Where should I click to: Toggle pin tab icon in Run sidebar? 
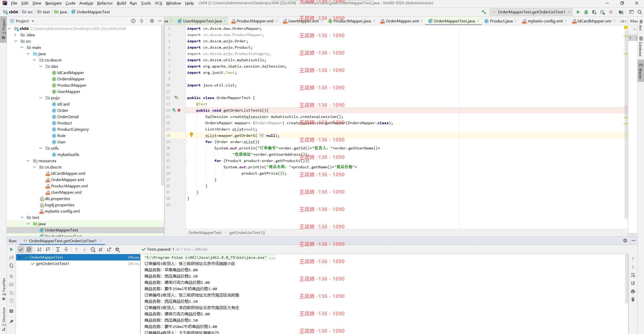(x=11, y=322)
